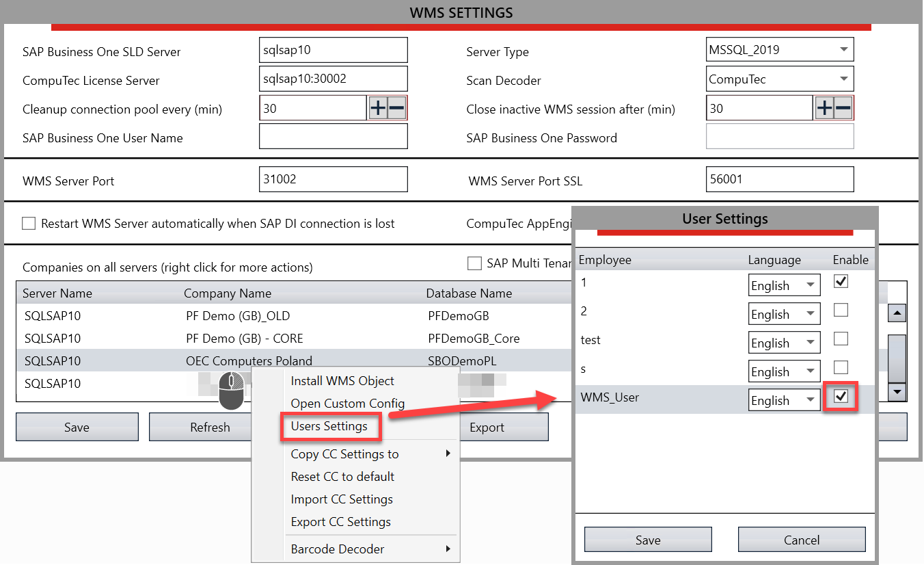This screenshot has height=565, width=924.
Task: Increment the Cleanup connection pool value
Action: click(379, 107)
